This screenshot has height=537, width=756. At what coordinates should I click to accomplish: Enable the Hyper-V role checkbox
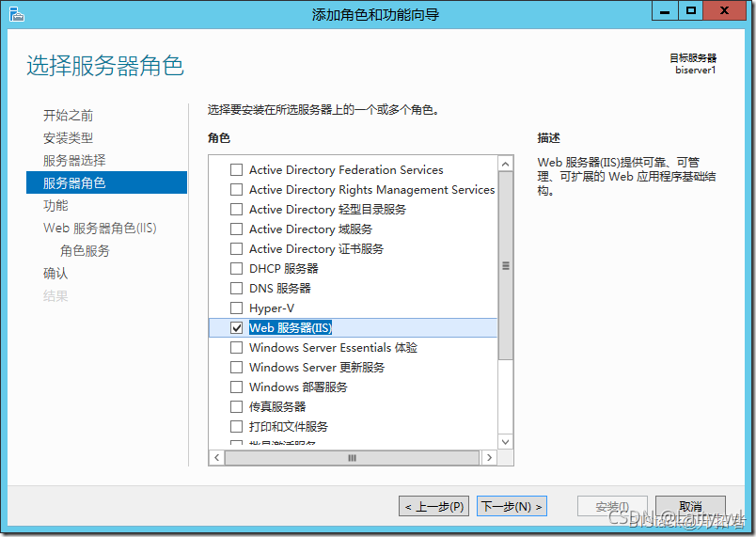click(x=236, y=308)
